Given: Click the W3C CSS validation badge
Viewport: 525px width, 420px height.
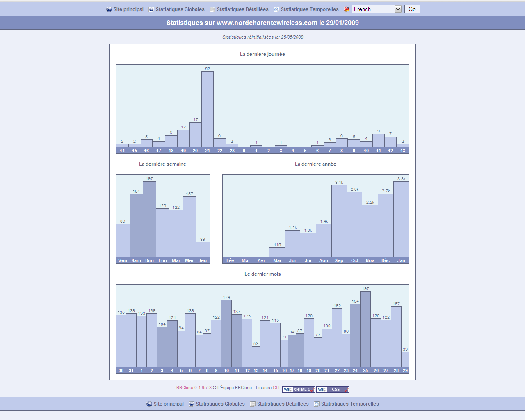Looking at the screenshot, I should click(x=333, y=390).
